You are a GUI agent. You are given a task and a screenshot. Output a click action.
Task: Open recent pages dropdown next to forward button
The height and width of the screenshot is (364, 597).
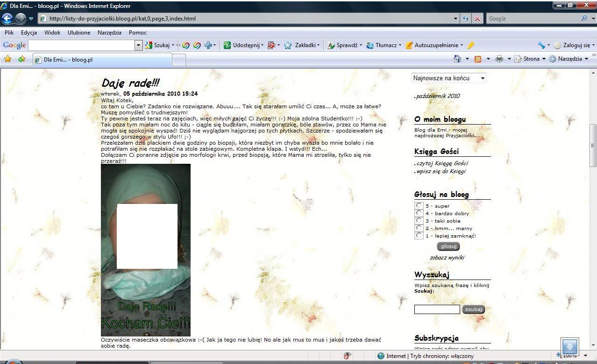tap(31, 19)
